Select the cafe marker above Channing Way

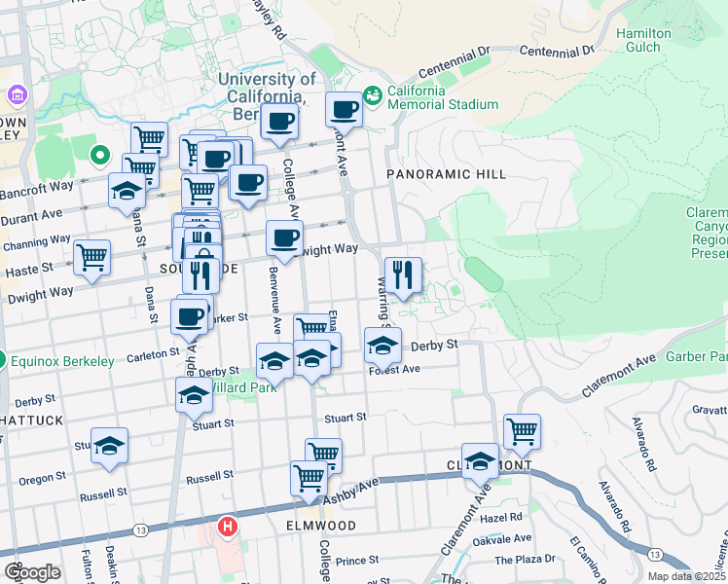pos(248,184)
